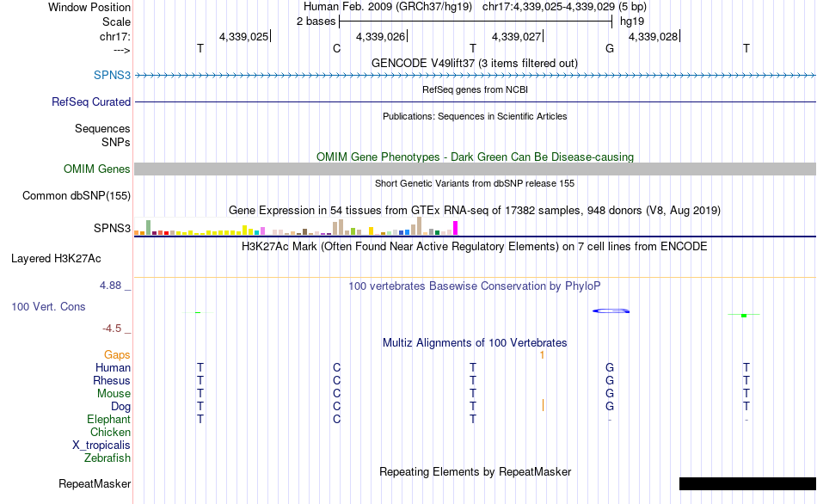817x504 pixels.
Task: Click the black SPNS3 GTEx label
Action: tap(112, 228)
